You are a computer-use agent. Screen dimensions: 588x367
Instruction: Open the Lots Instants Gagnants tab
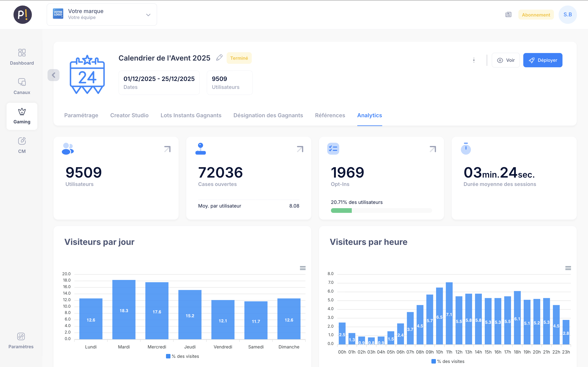[x=191, y=115]
